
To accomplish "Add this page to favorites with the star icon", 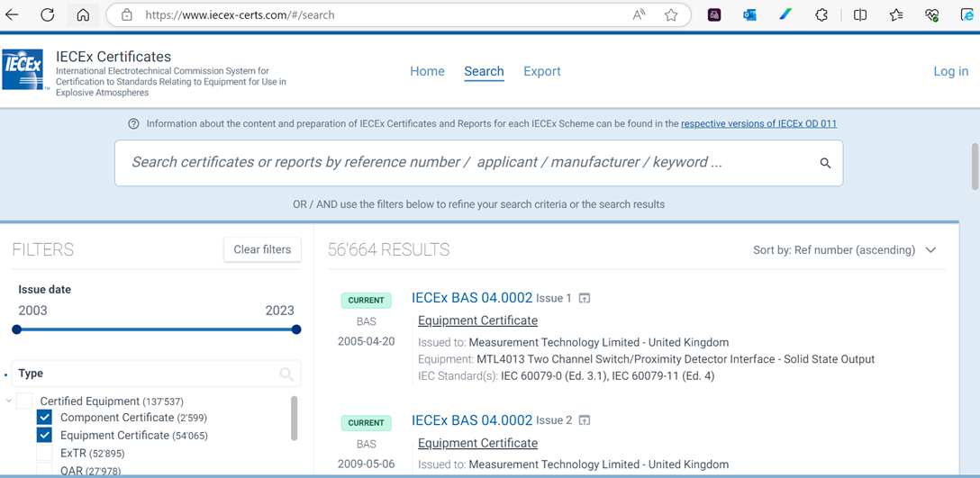I will pyautogui.click(x=671, y=15).
